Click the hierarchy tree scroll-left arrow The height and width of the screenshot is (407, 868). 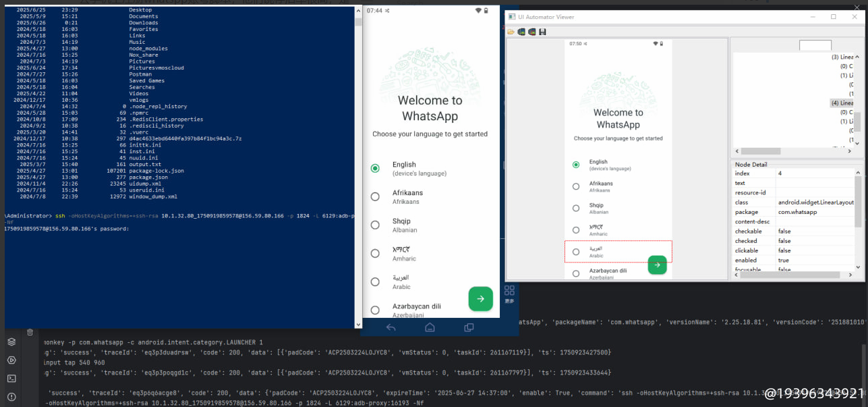coord(736,151)
